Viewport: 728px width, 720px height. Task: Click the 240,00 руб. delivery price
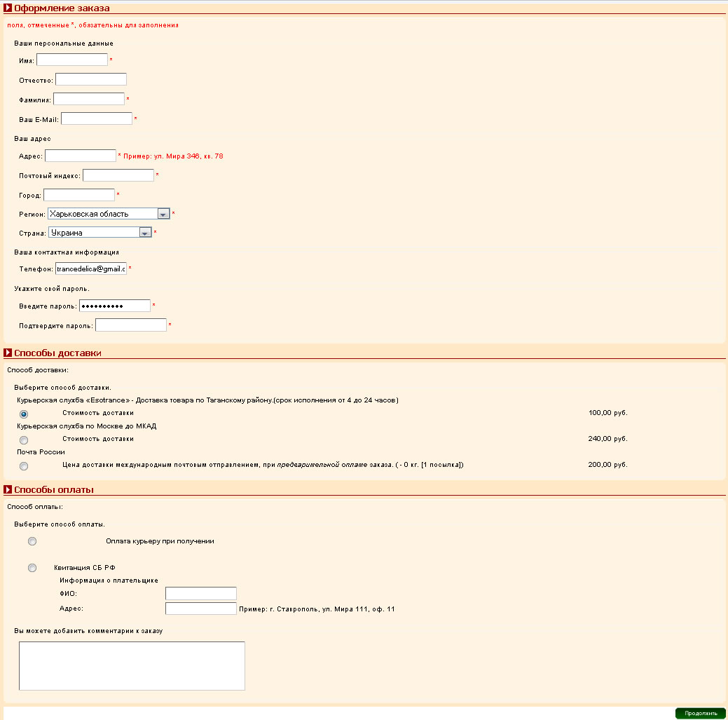tap(607, 438)
